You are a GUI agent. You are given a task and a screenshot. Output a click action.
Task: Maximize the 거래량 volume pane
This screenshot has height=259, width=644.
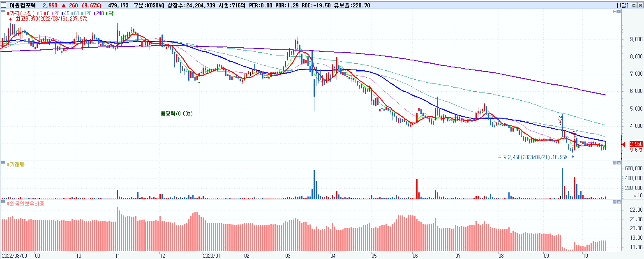[x=614, y=163]
